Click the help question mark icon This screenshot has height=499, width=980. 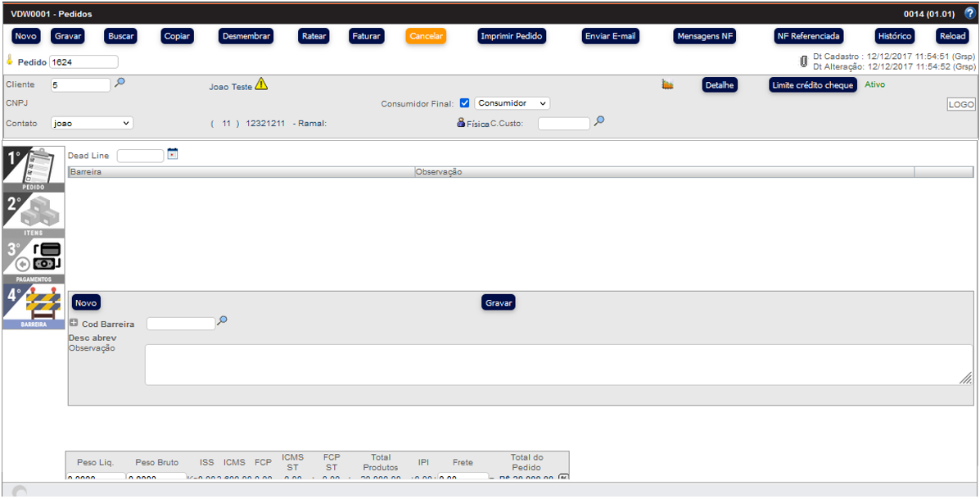(969, 14)
